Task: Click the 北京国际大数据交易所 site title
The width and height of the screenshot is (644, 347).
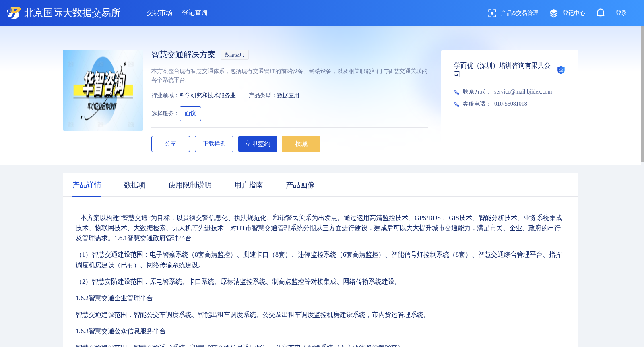Action: (x=72, y=13)
